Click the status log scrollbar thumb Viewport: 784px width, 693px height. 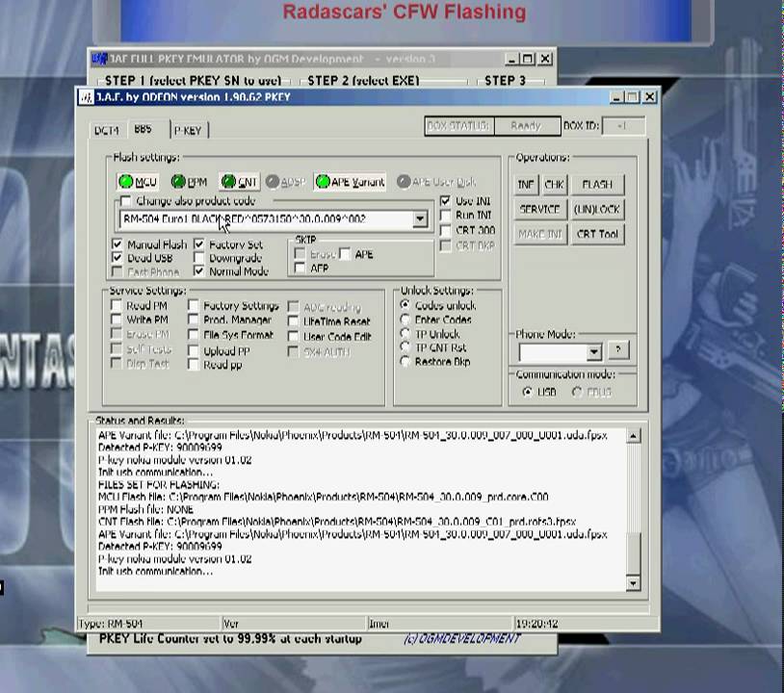coord(633,553)
